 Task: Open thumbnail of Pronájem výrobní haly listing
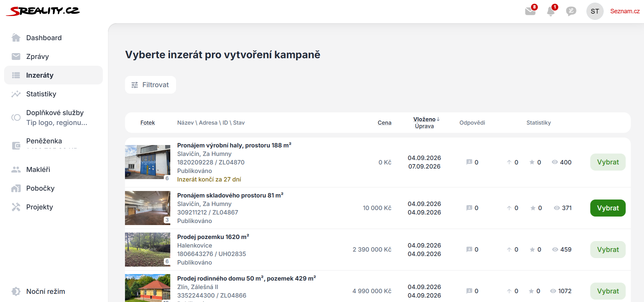[x=147, y=162]
